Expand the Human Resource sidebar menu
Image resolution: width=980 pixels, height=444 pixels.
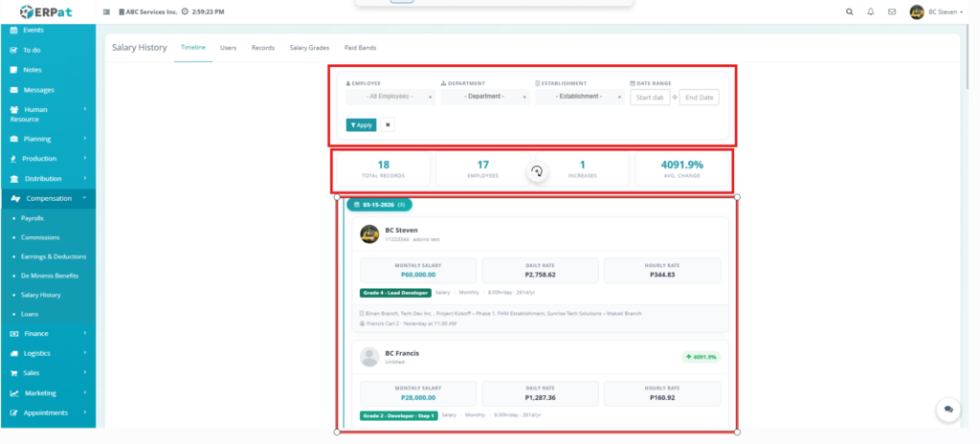tap(46, 114)
